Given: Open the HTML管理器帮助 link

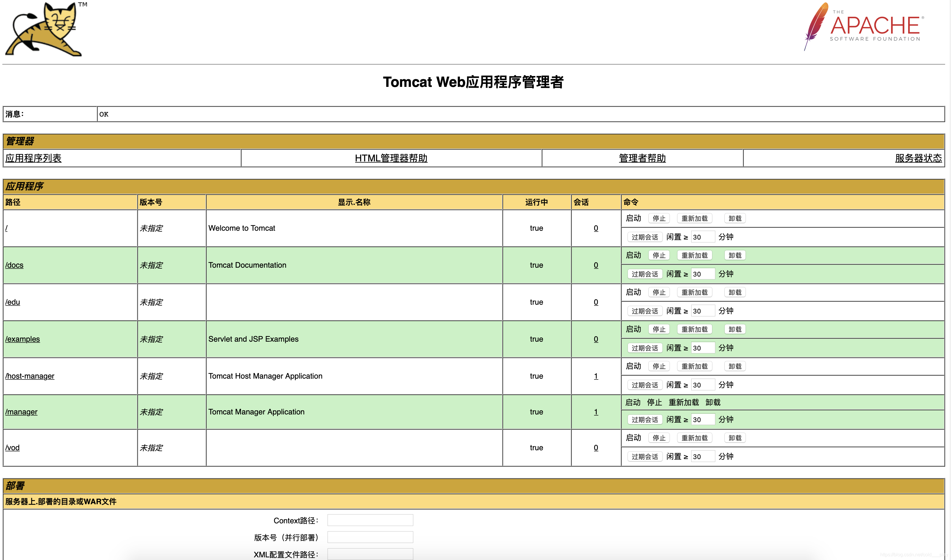Looking at the screenshot, I should pyautogui.click(x=391, y=158).
